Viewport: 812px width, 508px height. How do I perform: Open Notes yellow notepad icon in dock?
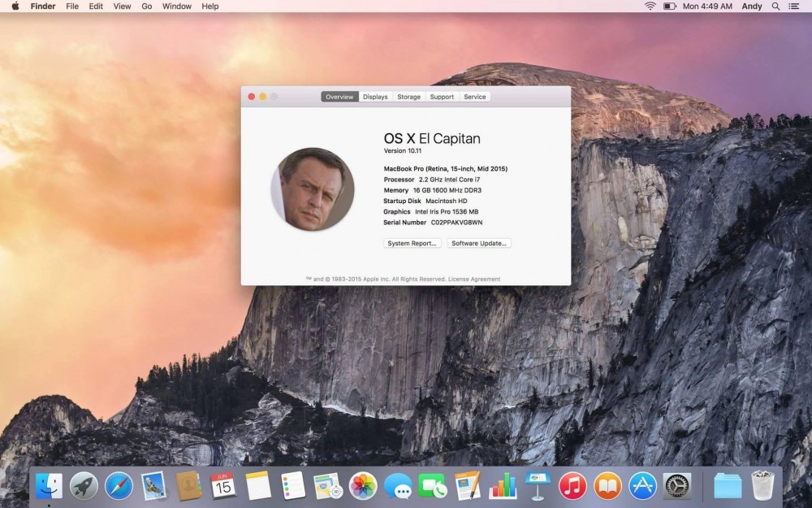258,486
